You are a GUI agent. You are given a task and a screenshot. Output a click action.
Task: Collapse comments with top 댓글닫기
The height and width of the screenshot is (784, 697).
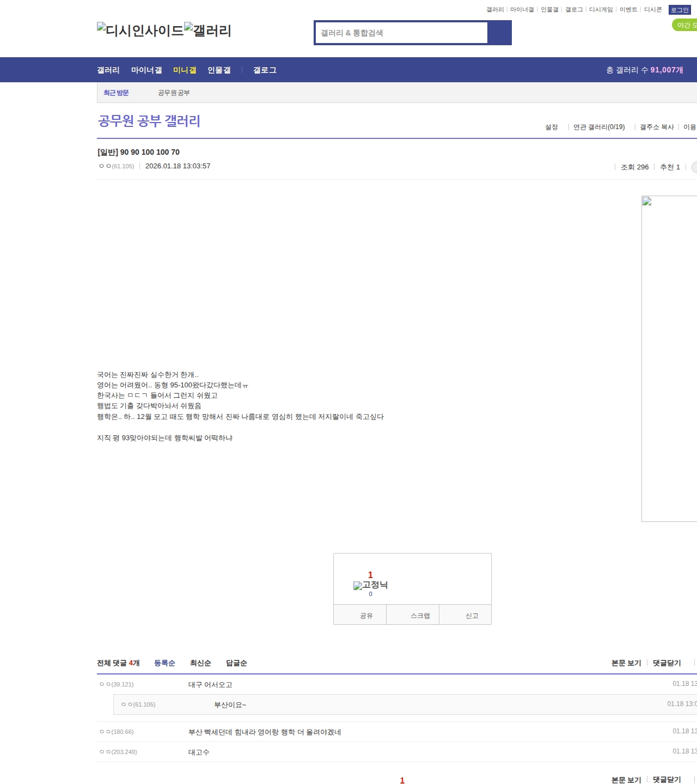667,663
